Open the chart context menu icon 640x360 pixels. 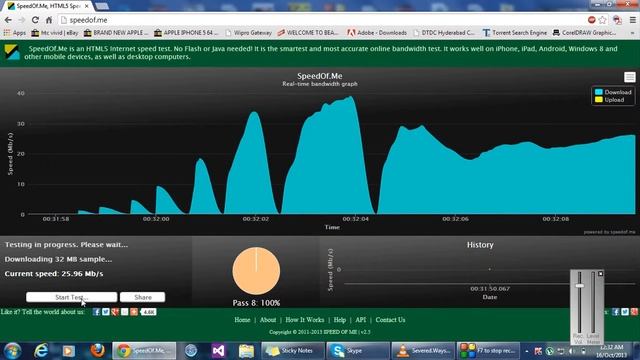[629, 77]
